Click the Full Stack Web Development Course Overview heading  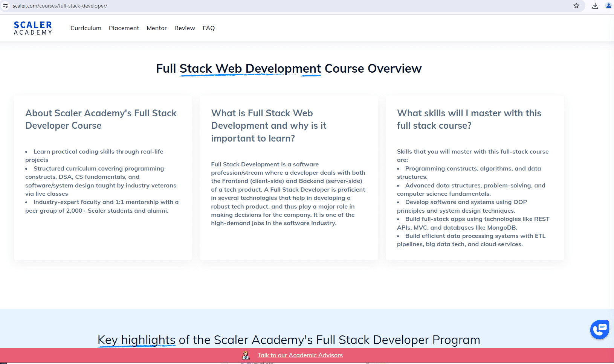click(x=289, y=69)
